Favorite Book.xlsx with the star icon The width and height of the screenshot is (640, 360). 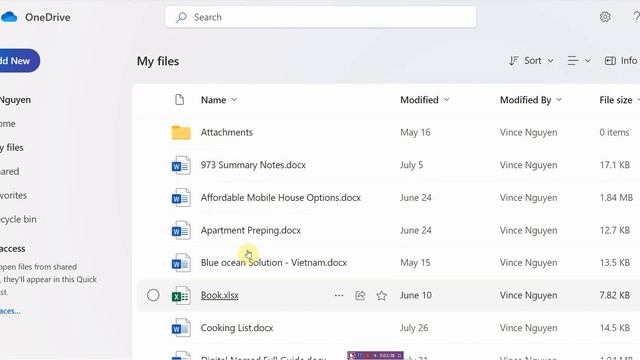tap(382, 296)
